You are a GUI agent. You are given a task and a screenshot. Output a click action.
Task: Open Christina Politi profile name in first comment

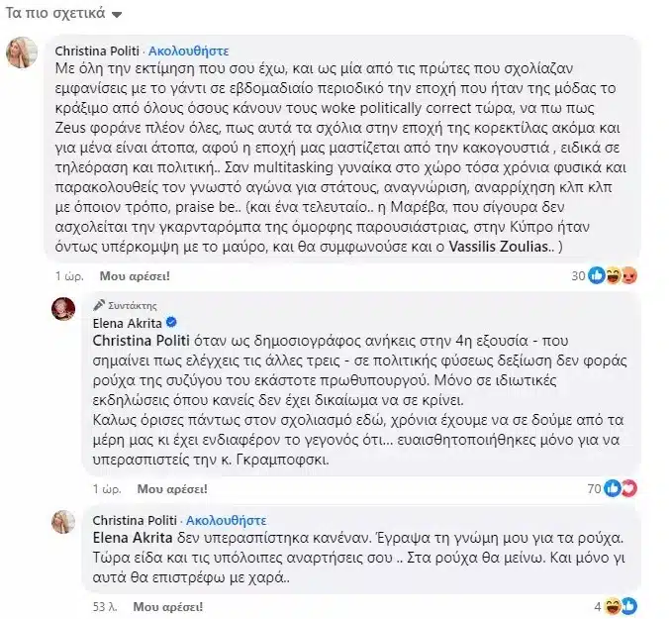tap(97, 52)
